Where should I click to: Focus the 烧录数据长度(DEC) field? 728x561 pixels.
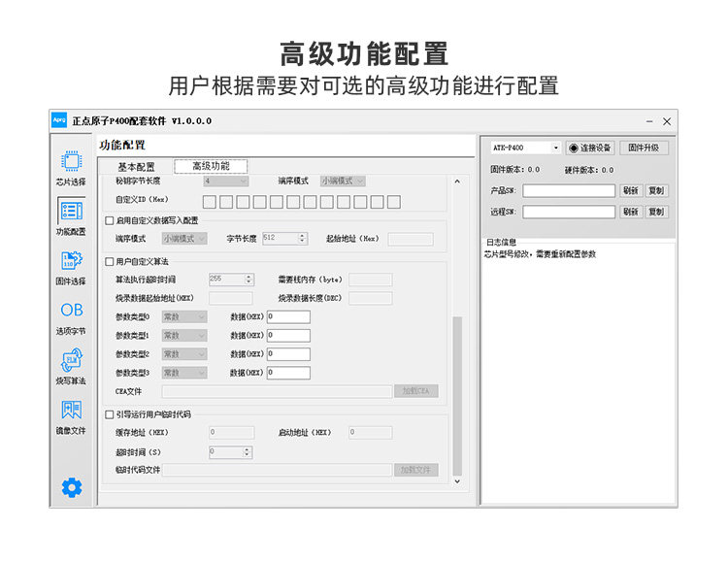371,298
